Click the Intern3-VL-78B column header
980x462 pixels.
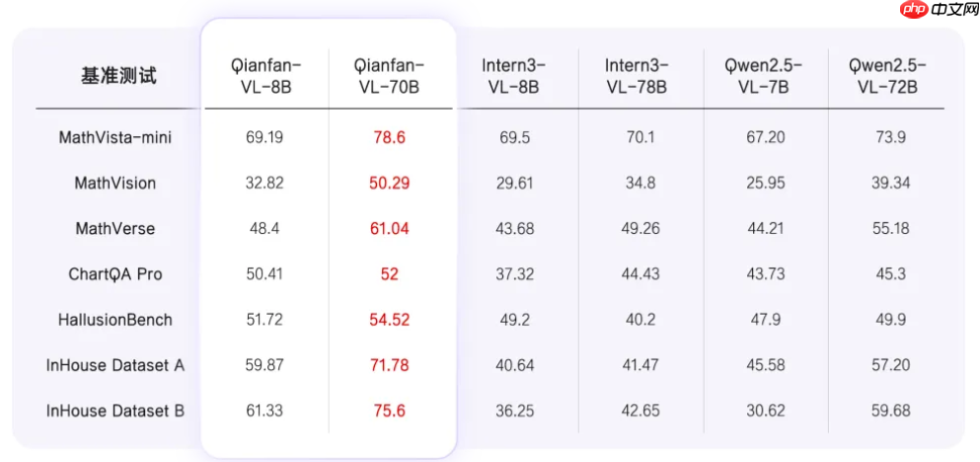(x=640, y=76)
